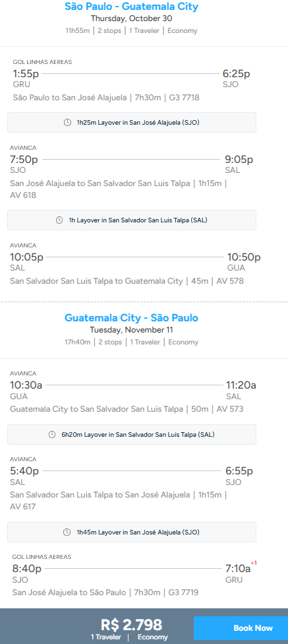The image size is (288, 644).
Task: Click the AV 618 flight segment text
Action: (x=23, y=195)
